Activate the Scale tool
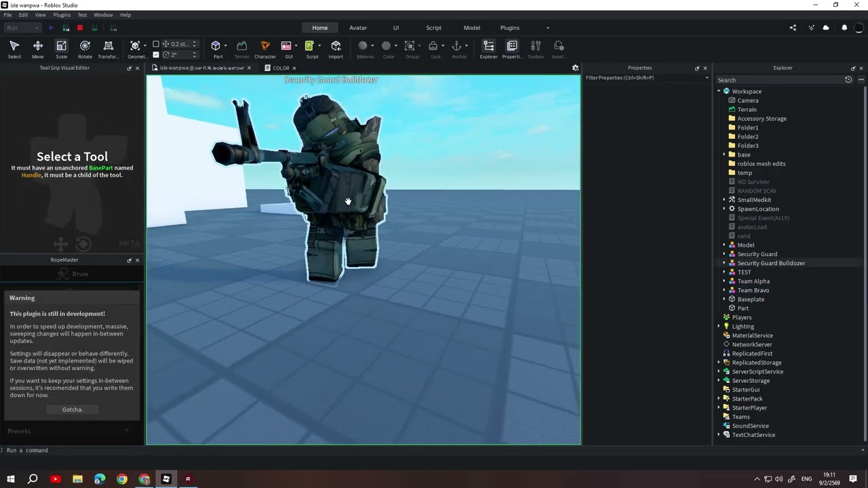Screen dimensions: 868x488 pyautogui.click(x=61, y=49)
